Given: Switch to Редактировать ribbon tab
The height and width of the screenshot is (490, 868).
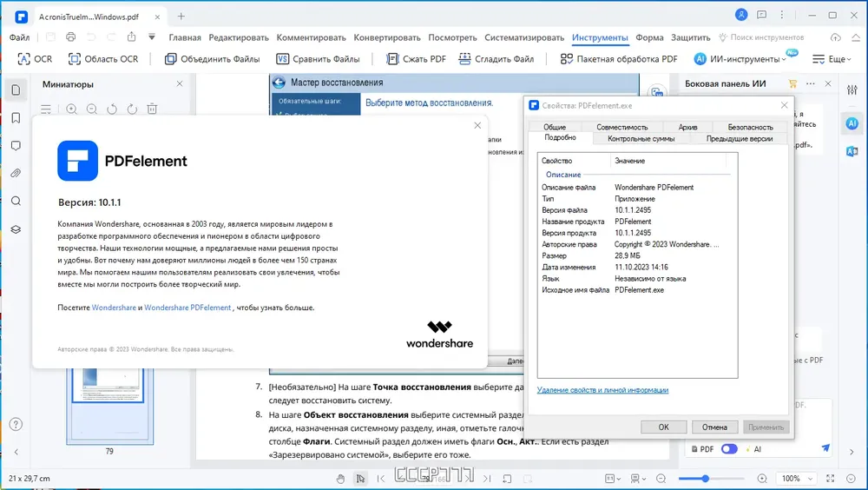Looking at the screenshot, I should (x=239, y=37).
